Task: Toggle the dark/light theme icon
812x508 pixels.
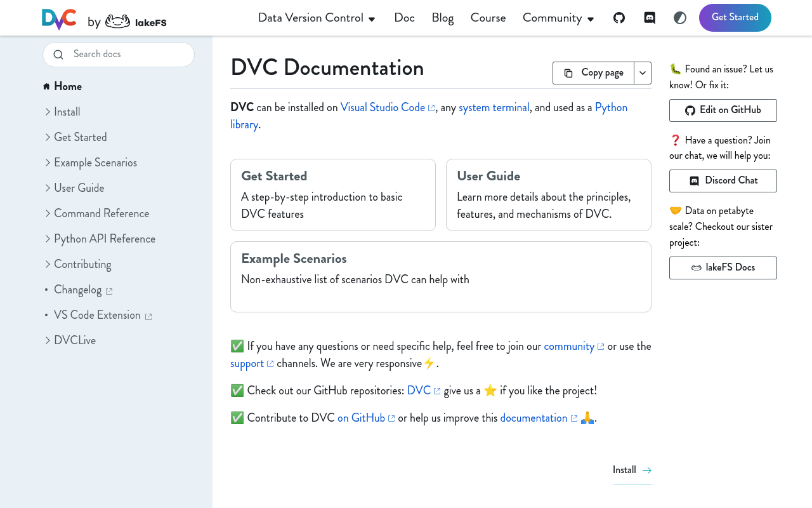Action: click(x=680, y=18)
